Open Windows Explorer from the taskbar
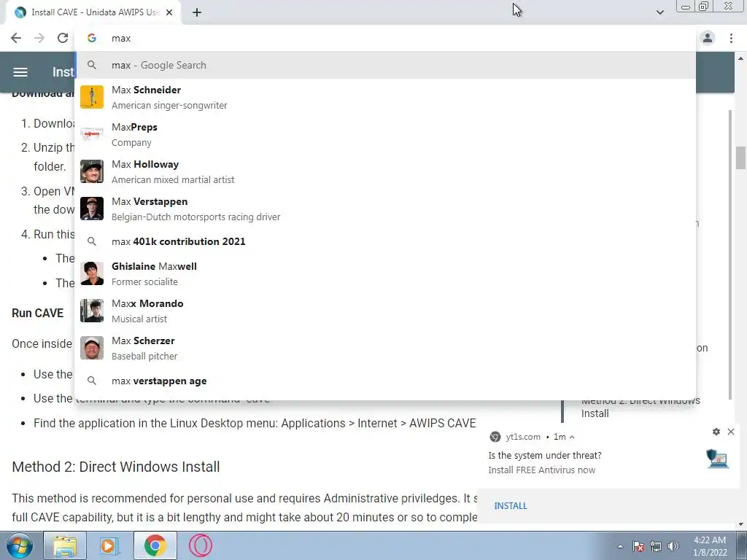747x560 pixels. [x=65, y=545]
